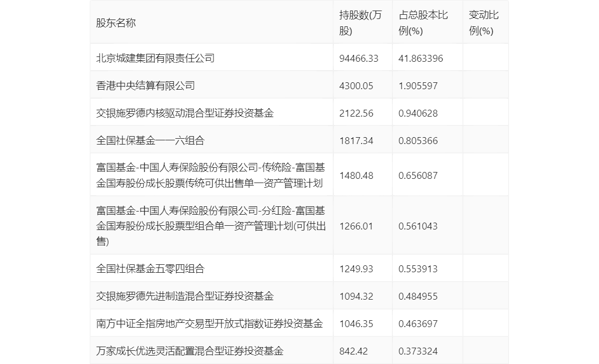Select the 富国基金 分红险 asset plan name
This screenshot has width=599, height=364.
(211, 226)
